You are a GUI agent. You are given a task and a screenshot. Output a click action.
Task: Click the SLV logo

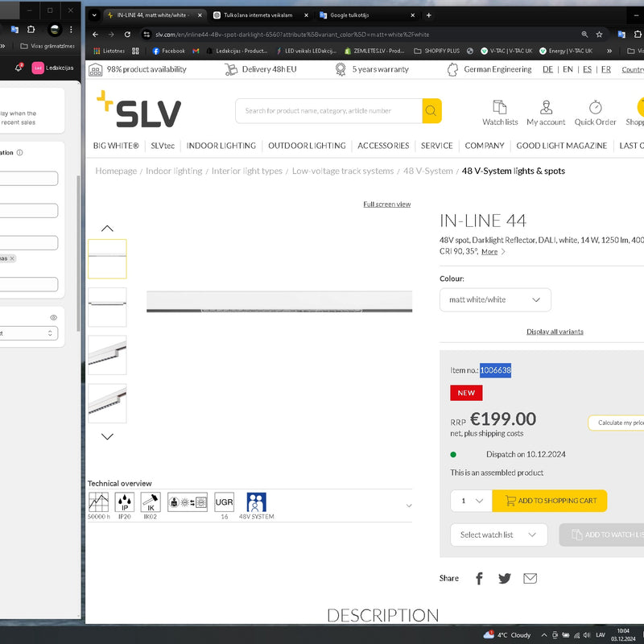(x=138, y=110)
